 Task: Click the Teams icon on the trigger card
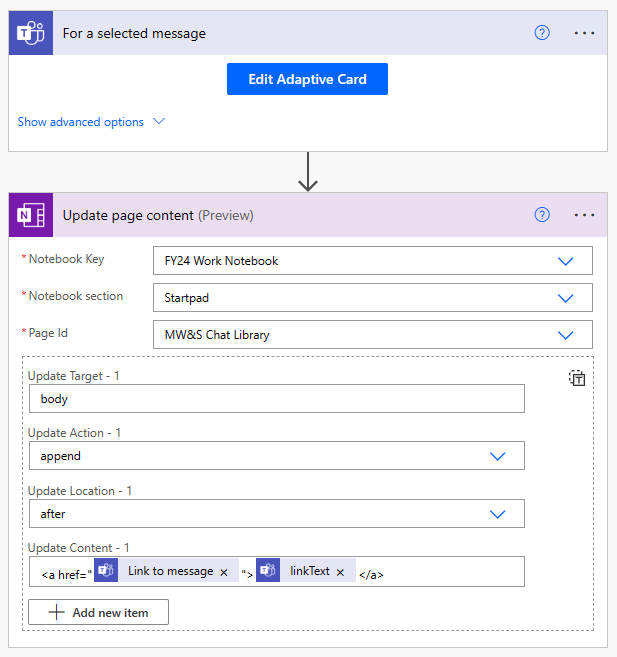tap(31, 33)
